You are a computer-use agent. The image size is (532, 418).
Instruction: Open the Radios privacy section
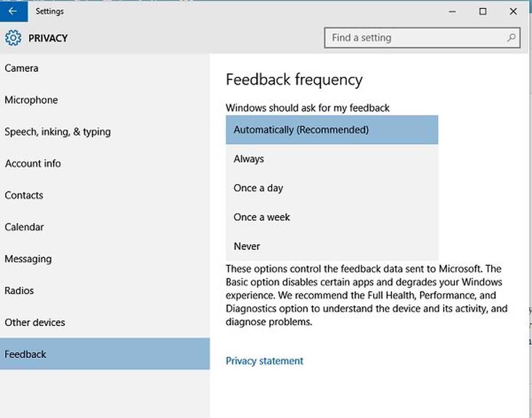click(x=105, y=291)
